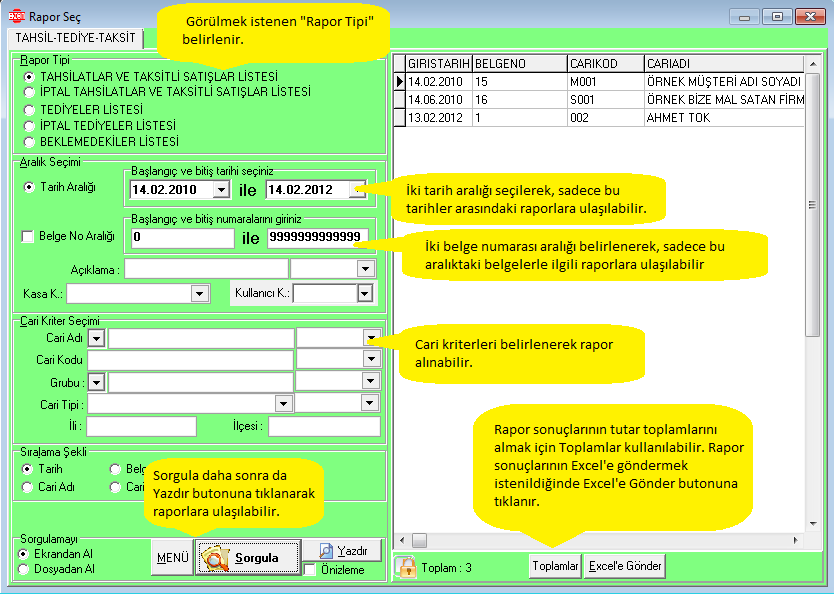Screen dimensions: 834x594
Task: Open Açıklama condition dropdown
Action: click(365, 269)
